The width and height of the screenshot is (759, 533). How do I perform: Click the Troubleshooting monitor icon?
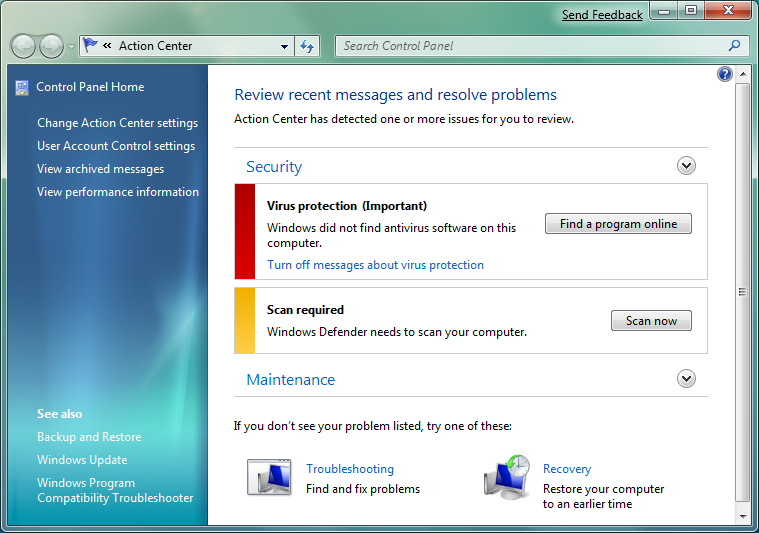pos(268,477)
